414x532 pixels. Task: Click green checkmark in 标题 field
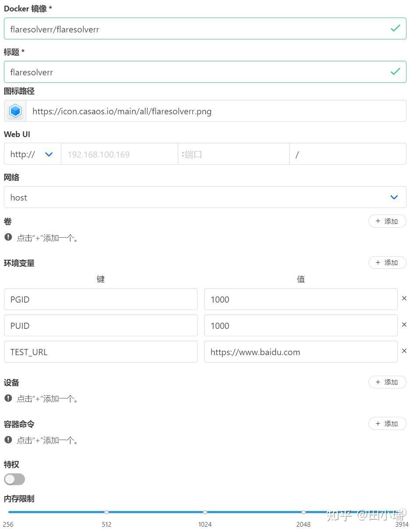click(x=395, y=71)
